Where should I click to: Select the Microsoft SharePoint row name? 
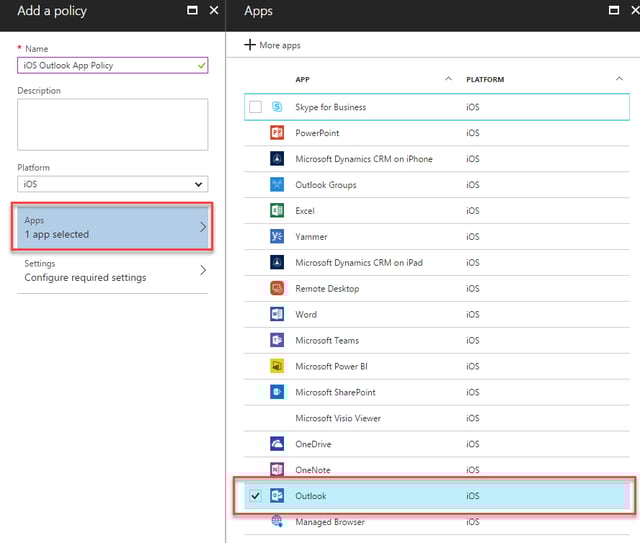click(x=335, y=392)
